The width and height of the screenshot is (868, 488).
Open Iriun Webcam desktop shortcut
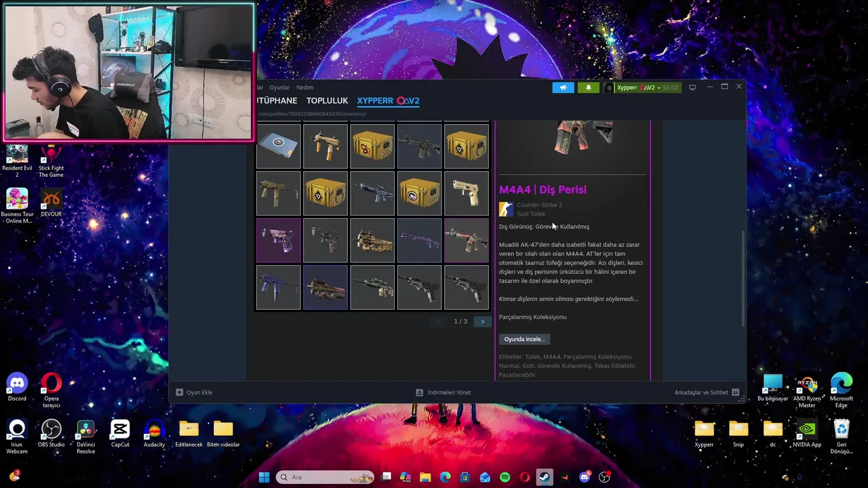[x=17, y=437]
